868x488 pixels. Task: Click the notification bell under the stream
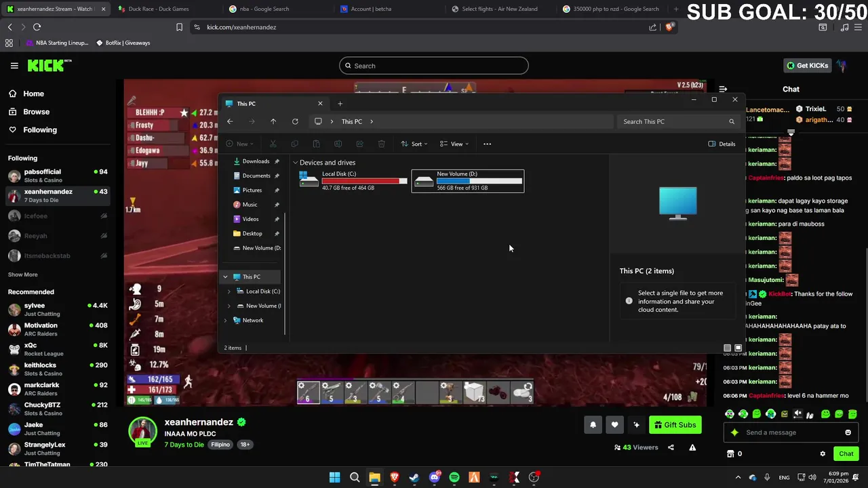coord(593,425)
